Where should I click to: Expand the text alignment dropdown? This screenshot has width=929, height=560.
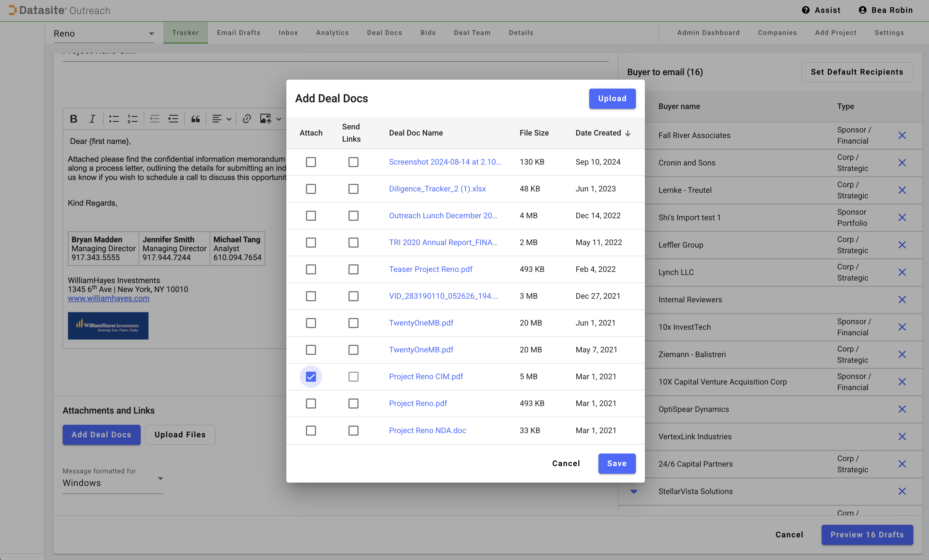click(x=228, y=119)
